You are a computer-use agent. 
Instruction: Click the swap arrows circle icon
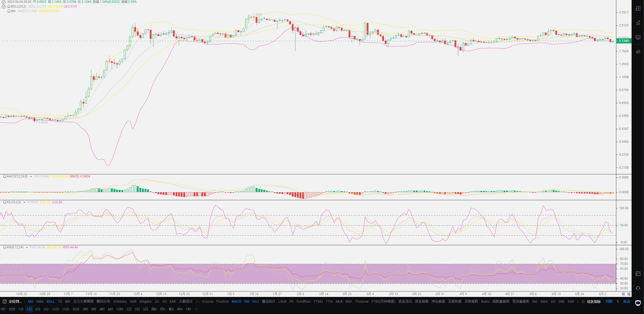tap(638, 52)
